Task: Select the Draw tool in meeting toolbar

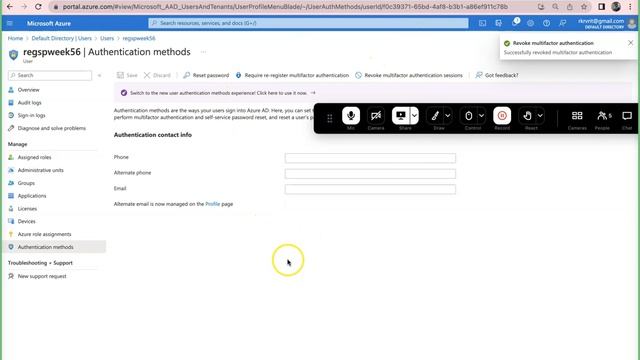Action: tap(435, 116)
